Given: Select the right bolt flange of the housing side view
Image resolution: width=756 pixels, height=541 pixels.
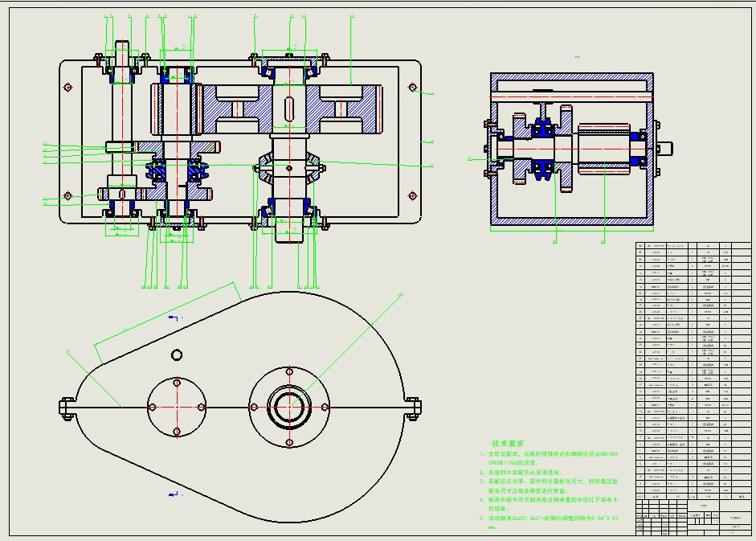Looking at the screenshot, I should coord(415,408).
